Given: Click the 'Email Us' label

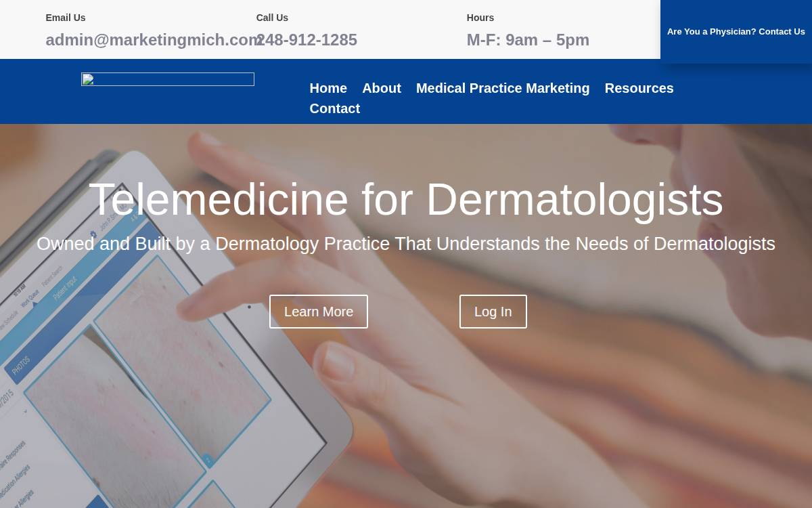Looking at the screenshot, I should (x=66, y=18).
